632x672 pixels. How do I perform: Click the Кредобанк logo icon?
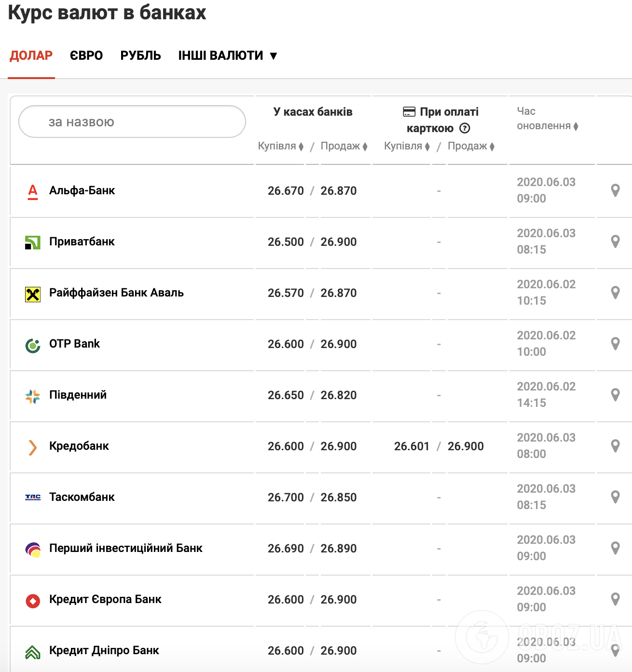click(x=33, y=447)
